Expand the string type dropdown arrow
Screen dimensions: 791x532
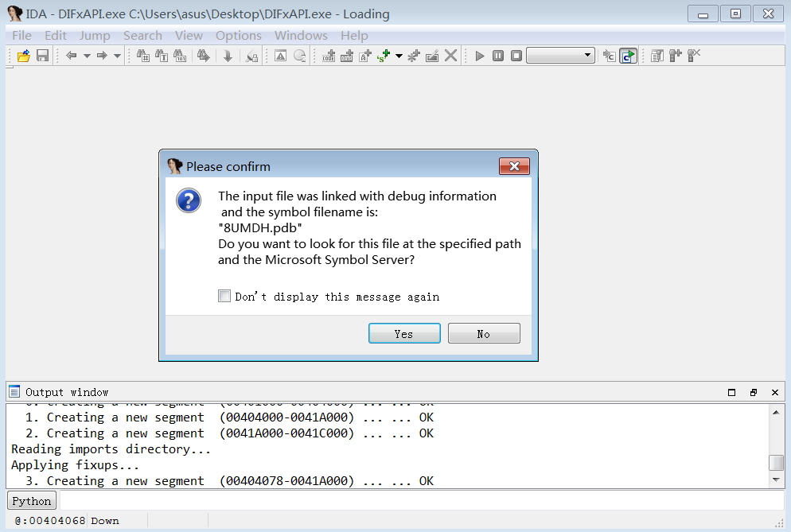tap(399, 56)
